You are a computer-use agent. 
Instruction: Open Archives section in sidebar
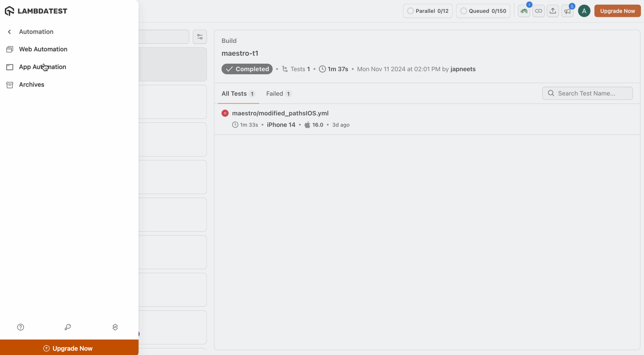[31, 84]
